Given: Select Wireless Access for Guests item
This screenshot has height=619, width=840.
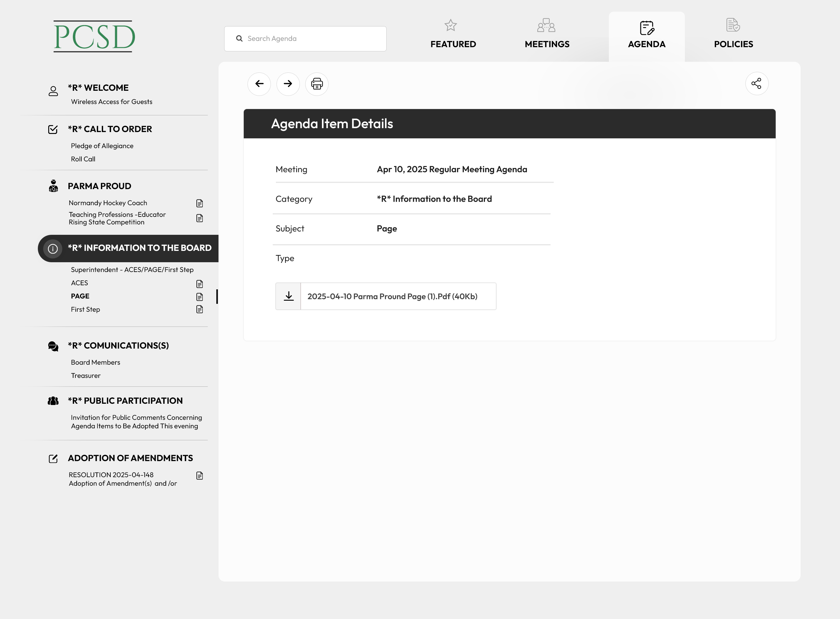Looking at the screenshot, I should click(111, 102).
